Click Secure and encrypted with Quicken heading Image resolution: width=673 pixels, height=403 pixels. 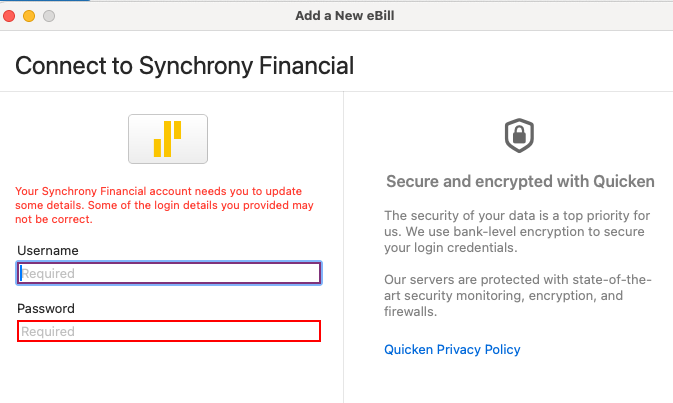(519, 181)
